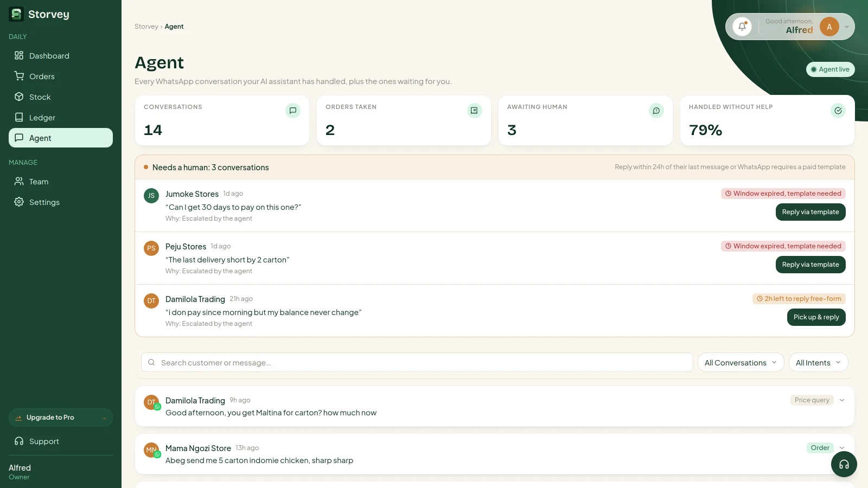Expand Mama Ngozi Store order conversation
This screenshot has width=868, height=488.
[842, 448]
